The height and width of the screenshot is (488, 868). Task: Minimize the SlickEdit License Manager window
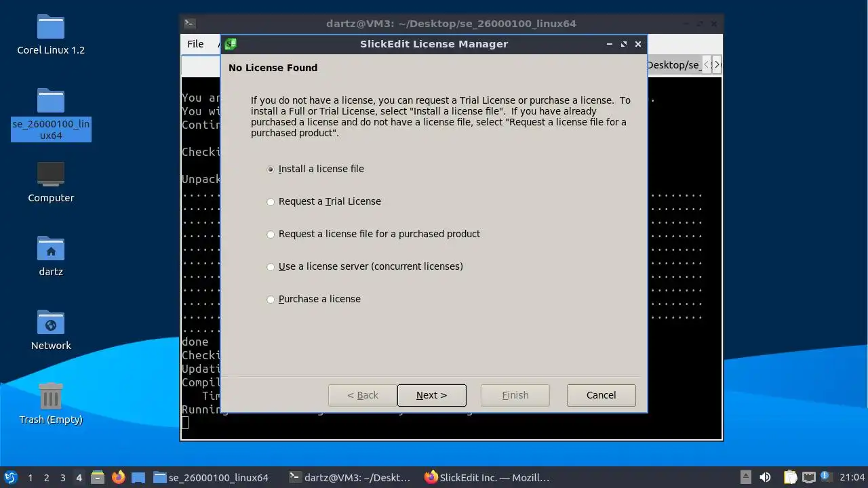coord(610,44)
